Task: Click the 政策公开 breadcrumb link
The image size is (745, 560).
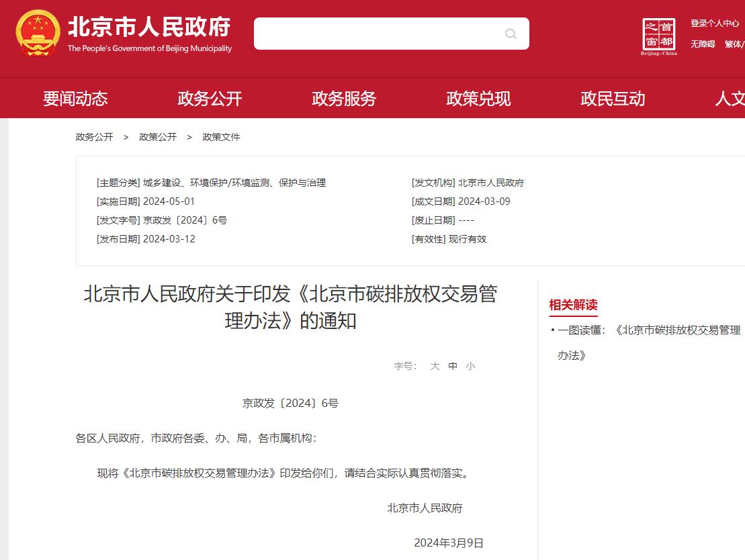Action: [158, 137]
